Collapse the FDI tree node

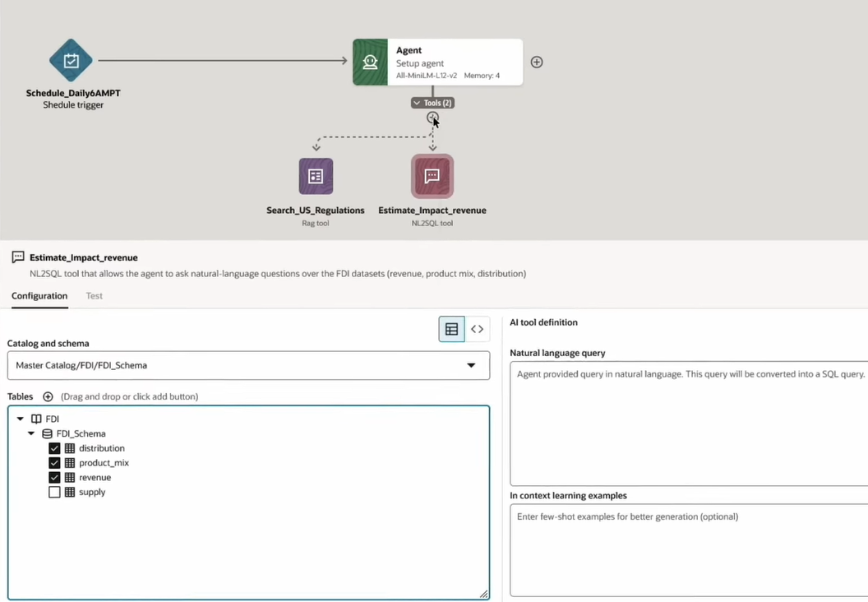20,419
